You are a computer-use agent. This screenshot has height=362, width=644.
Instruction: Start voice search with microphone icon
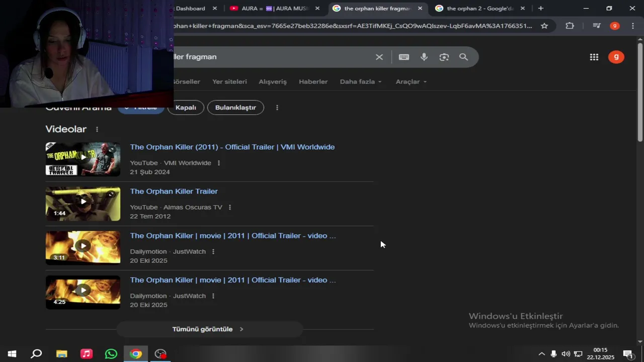(x=424, y=57)
